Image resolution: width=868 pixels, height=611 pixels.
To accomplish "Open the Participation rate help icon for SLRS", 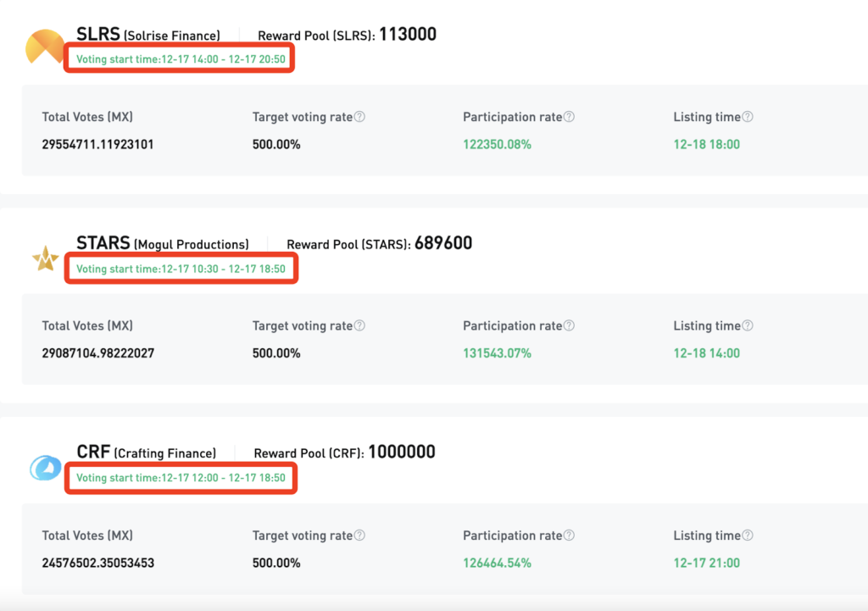I will click(x=569, y=117).
